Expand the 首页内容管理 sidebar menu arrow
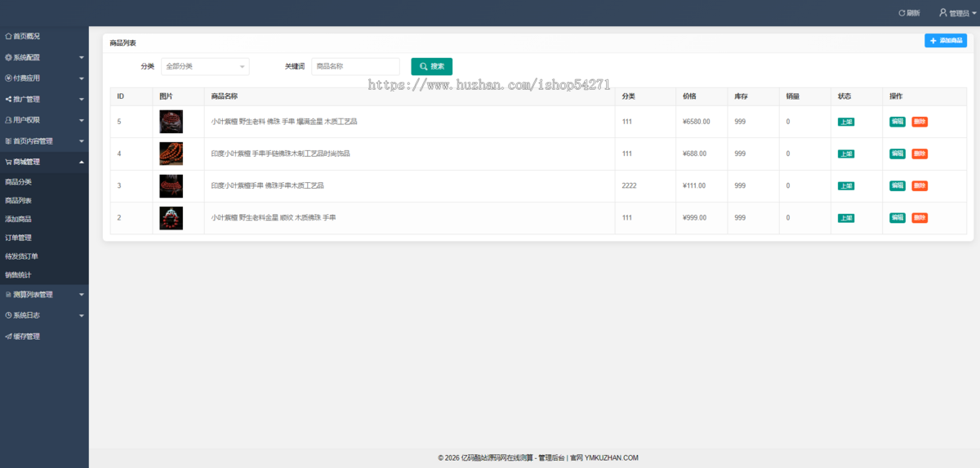980x468 pixels. pos(82,141)
